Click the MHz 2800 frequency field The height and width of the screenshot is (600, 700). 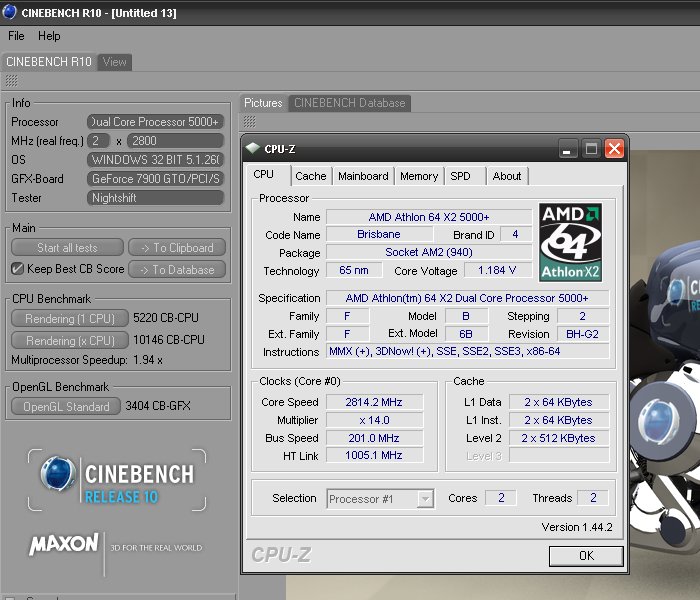pos(175,141)
